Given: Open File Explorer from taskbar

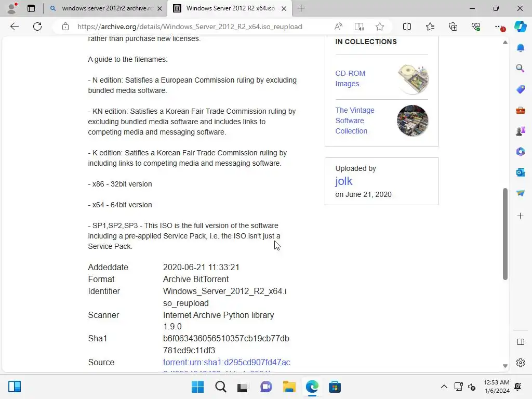Looking at the screenshot, I should coord(289,387).
